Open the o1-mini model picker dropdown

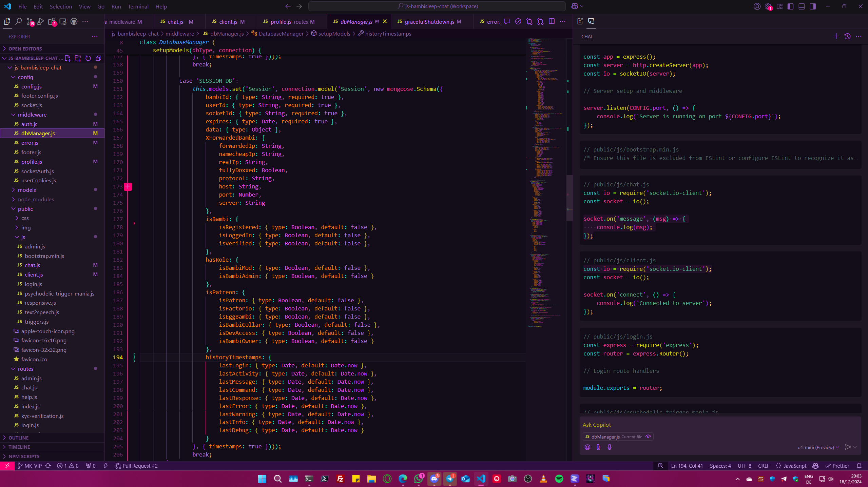coord(818,447)
